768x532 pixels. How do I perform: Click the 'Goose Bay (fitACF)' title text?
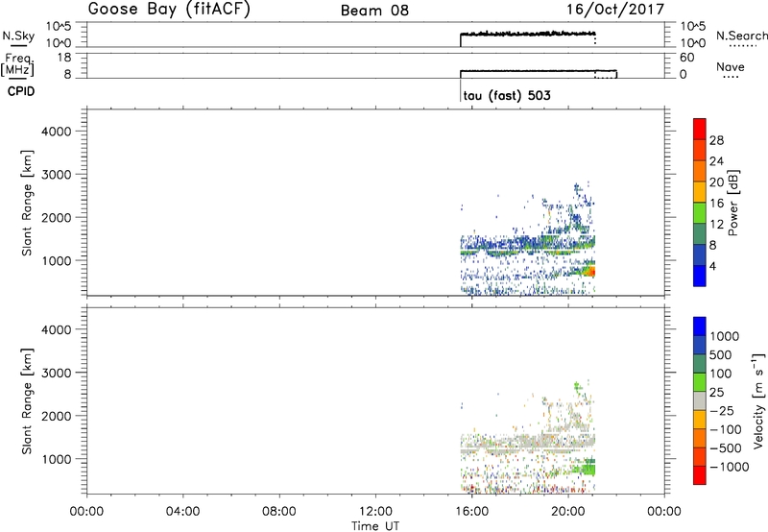[x=169, y=10]
